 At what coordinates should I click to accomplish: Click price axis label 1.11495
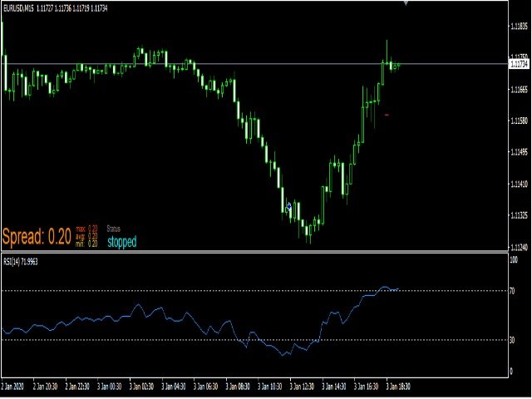point(519,152)
